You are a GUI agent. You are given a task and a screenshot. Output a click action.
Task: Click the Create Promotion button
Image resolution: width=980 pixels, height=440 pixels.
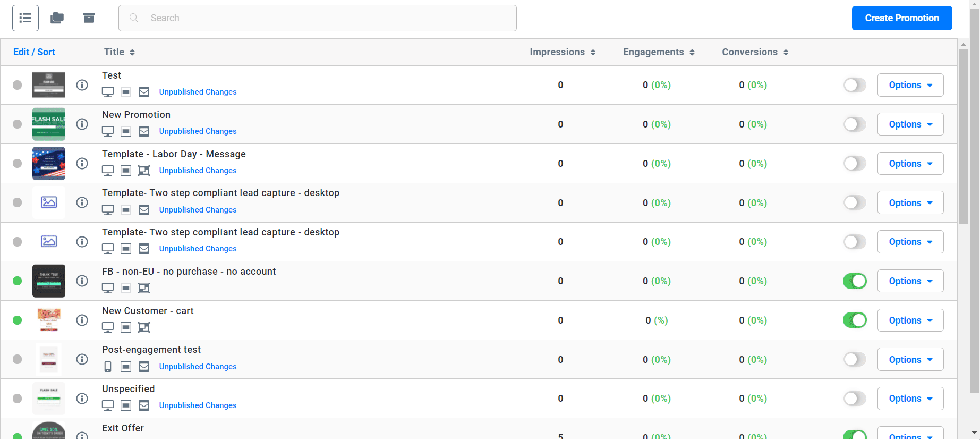coord(901,18)
